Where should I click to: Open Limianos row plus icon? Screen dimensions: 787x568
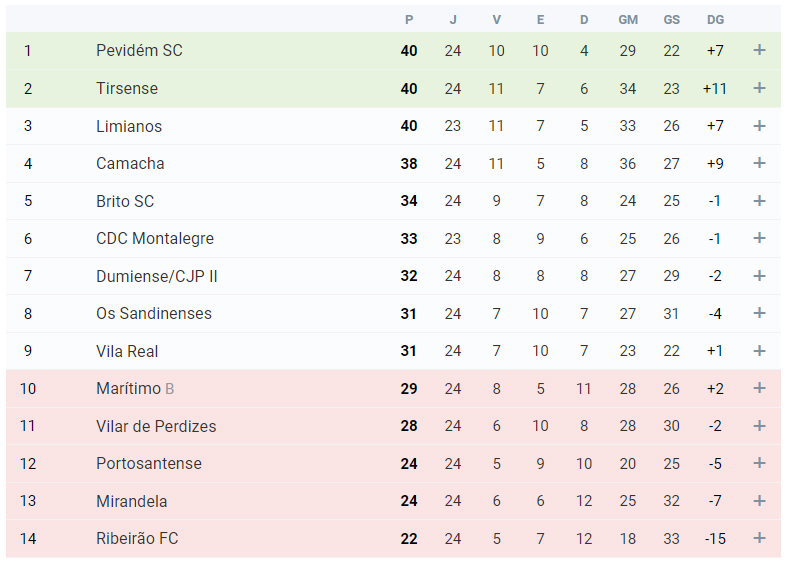[x=759, y=126]
